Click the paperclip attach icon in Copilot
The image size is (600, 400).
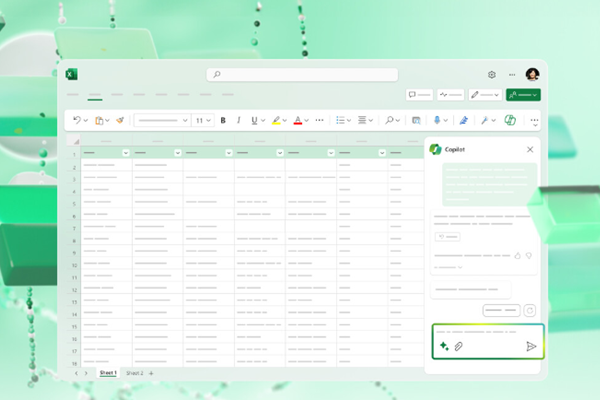point(458,346)
